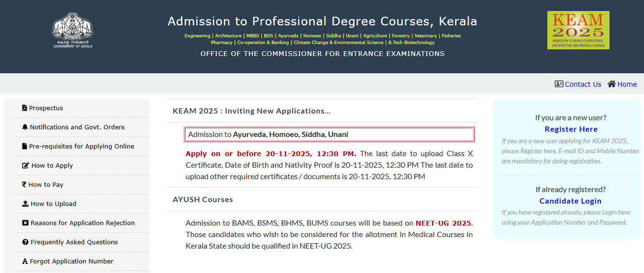
Task: Select the Ayurveda, Homoeo, Siddha, Unani admission box
Action: point(329,135)
